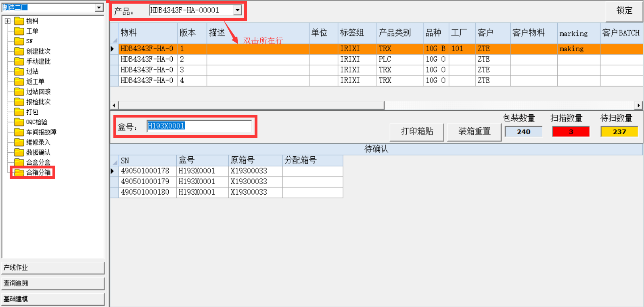Click the 盒号 input field
This screenshot has width=644, height=307.
[x=199, y=126]
